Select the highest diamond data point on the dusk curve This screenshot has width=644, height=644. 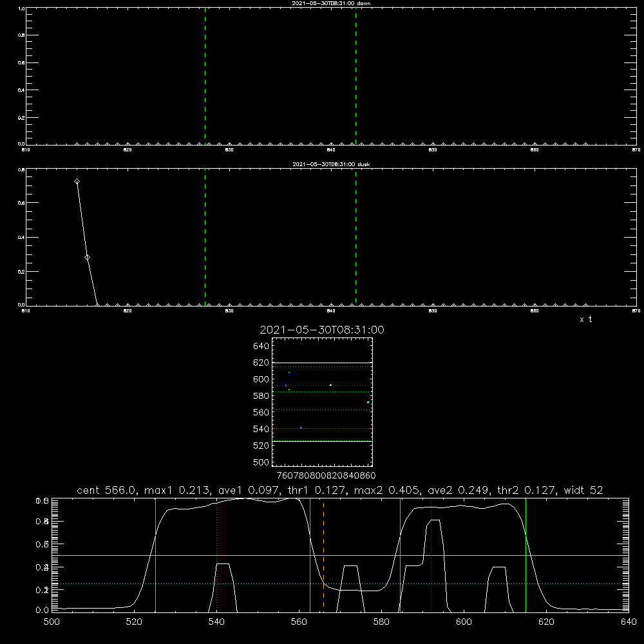(x=77, y=181)
